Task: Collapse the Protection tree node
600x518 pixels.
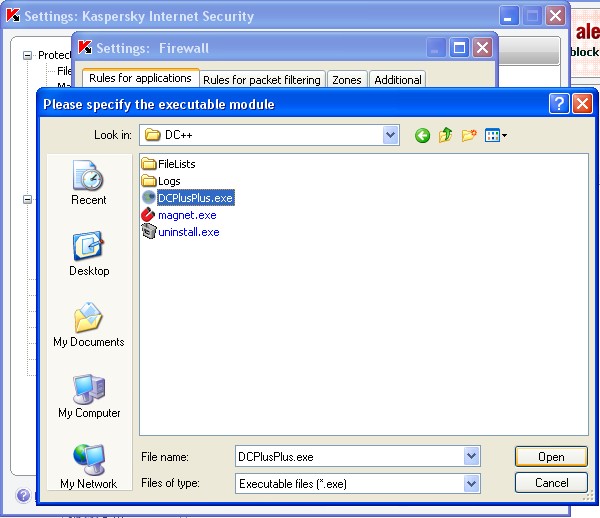Action: point(27,55)
